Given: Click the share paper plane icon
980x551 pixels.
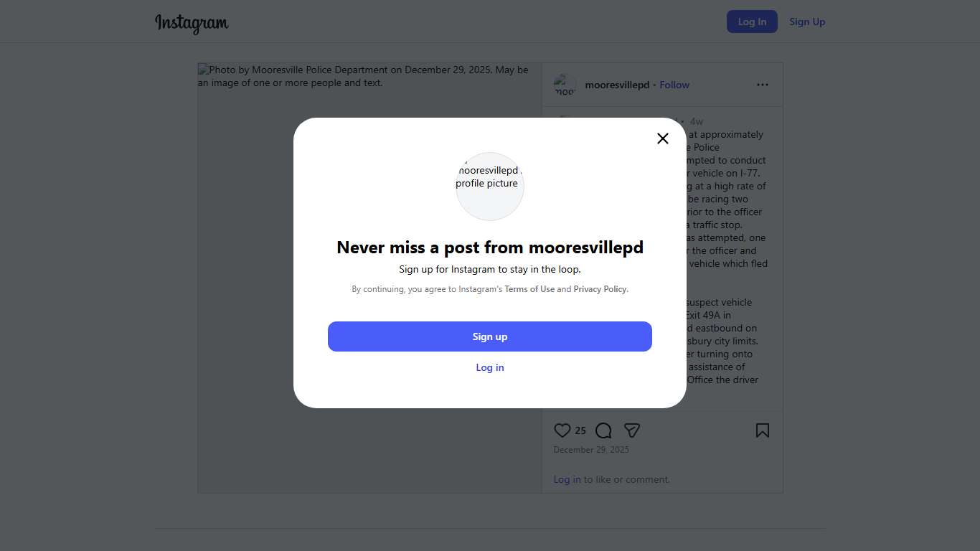Looking at the screenshot, I should [x=631, y=430].
